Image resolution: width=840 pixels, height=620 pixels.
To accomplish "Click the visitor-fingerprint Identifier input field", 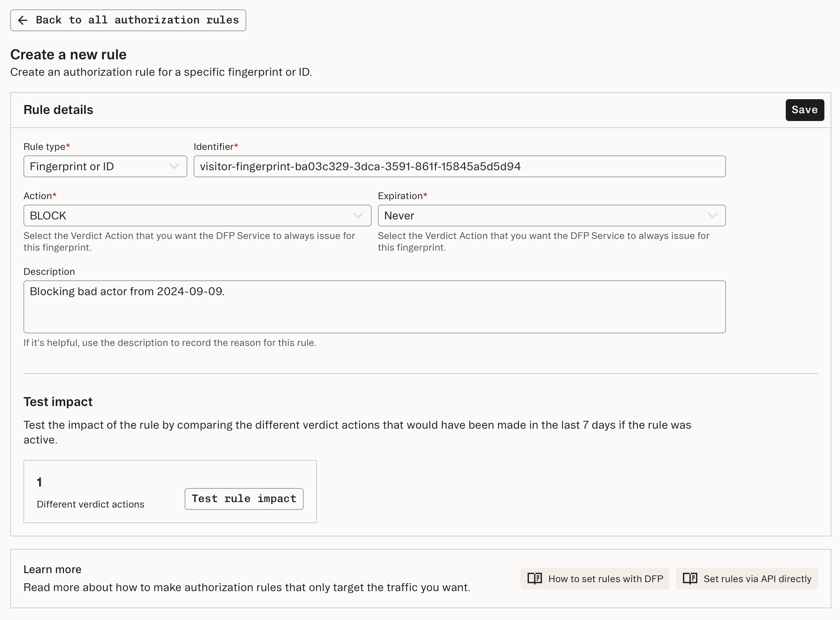I will point(460,166).
